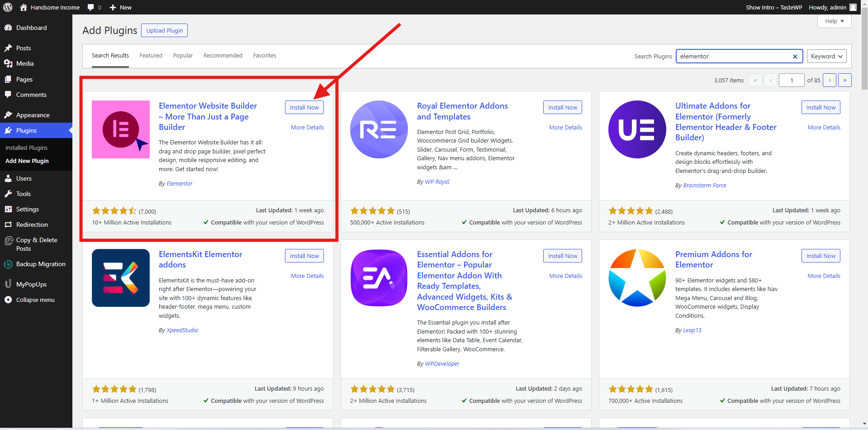Switch to the Popular tab
Screen dimensions: 868x430
pos(183,56)
